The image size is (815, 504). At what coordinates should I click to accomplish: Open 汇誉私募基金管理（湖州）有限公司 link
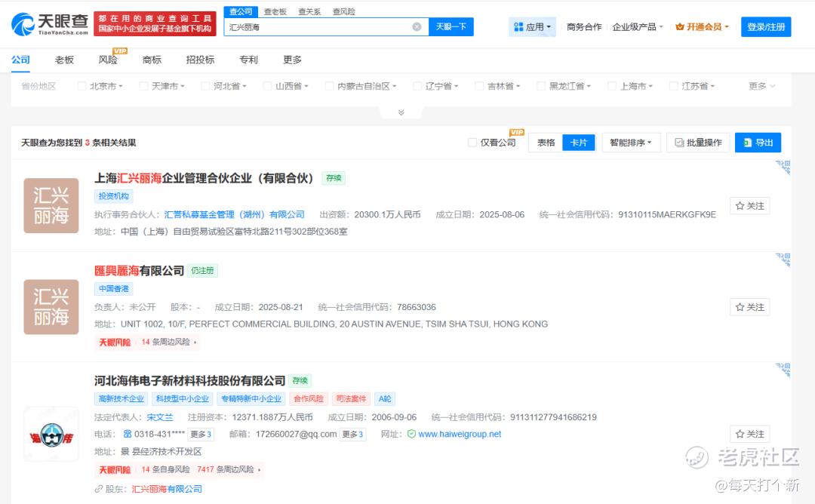click(235, 214)
